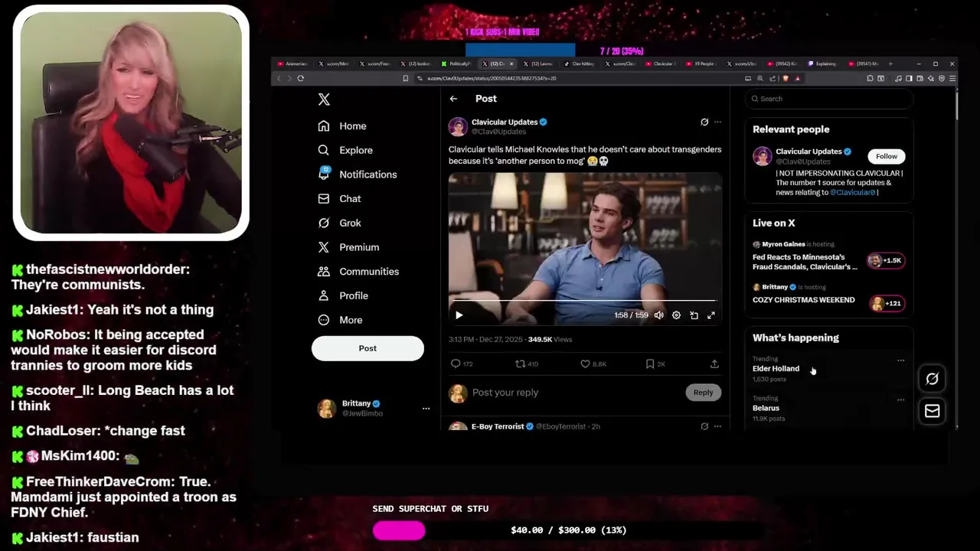Click the Grok icon on Clavicular post
The image size is (980, 551).
704,122
